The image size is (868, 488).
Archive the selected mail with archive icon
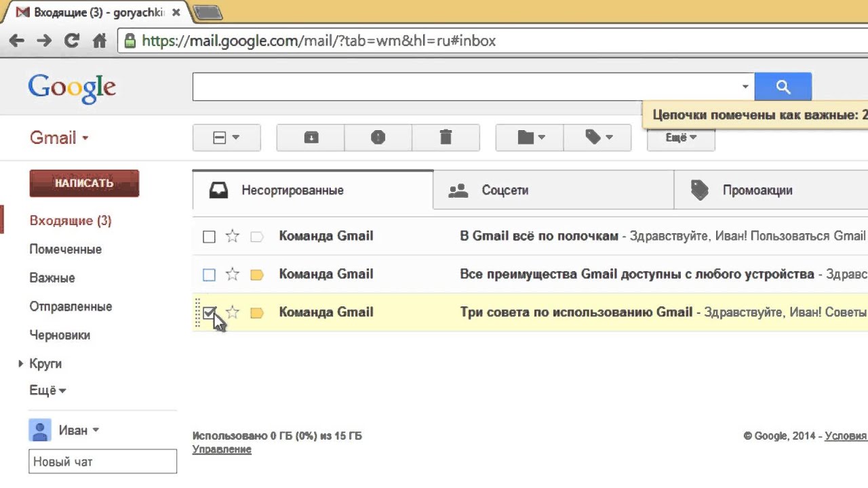311,138
